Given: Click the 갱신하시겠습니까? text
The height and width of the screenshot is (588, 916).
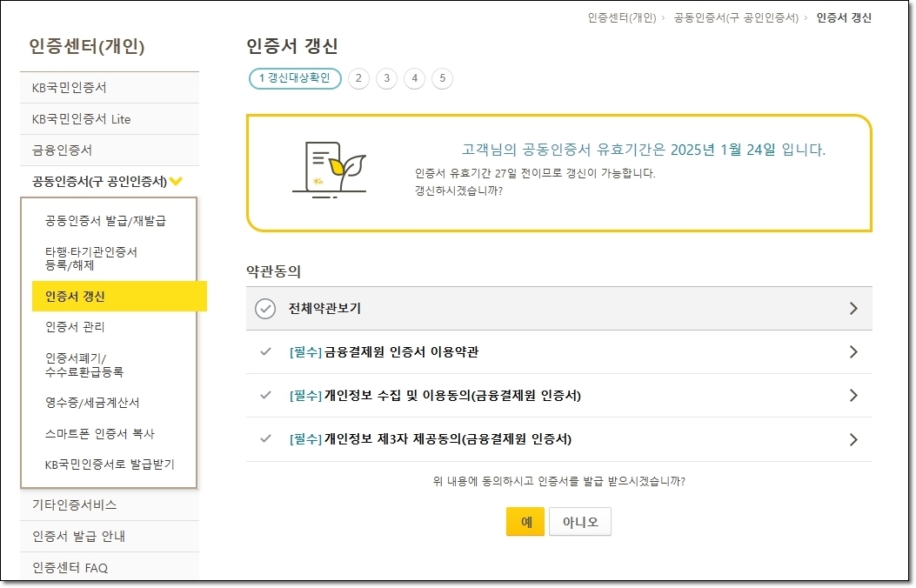Looking at the screenshot, I should (x=458, y=191).
